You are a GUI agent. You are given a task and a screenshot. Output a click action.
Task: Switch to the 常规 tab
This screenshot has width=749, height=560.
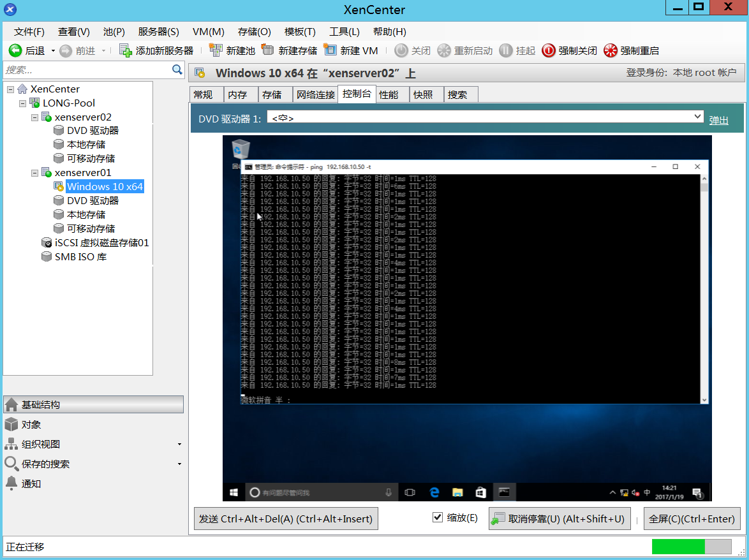point(206,94)
